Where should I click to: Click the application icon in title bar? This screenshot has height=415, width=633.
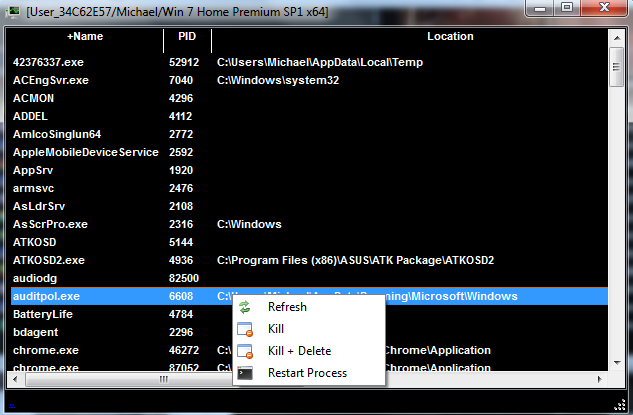tap(13, 12)
